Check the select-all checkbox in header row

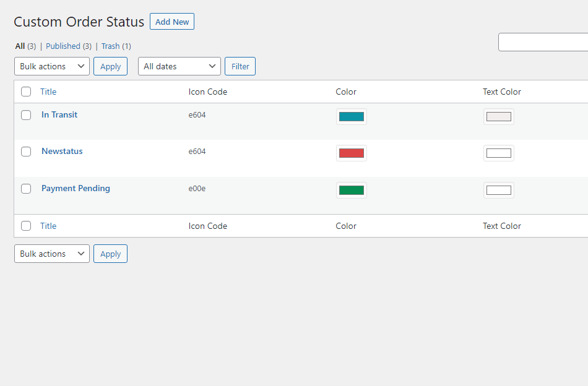(x=26, y=91)
